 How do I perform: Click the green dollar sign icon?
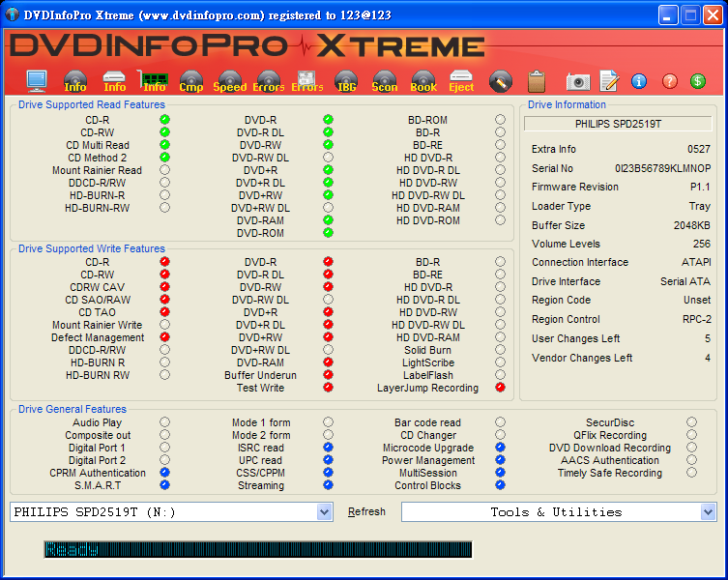pos(698,81)
